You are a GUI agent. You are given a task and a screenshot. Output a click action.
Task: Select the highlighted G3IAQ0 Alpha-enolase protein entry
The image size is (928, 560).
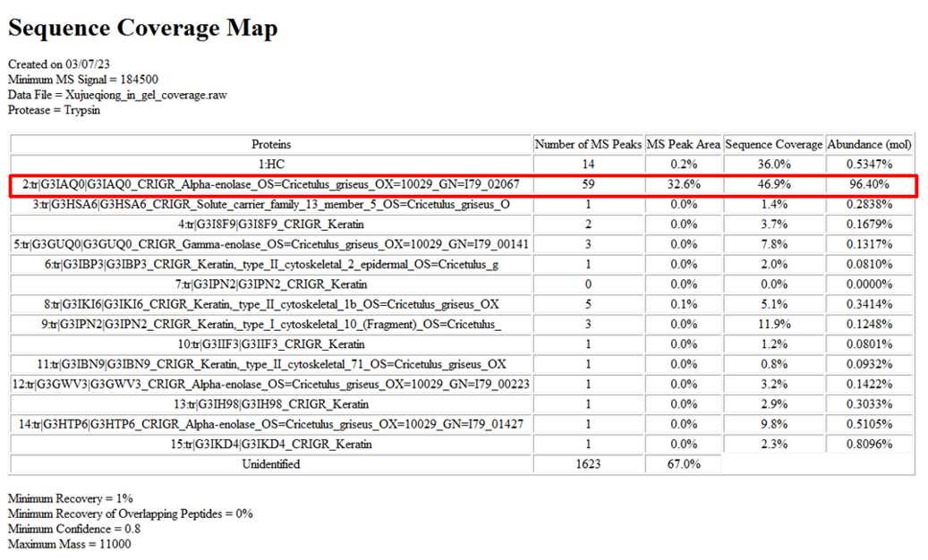[x=271, y=184]
